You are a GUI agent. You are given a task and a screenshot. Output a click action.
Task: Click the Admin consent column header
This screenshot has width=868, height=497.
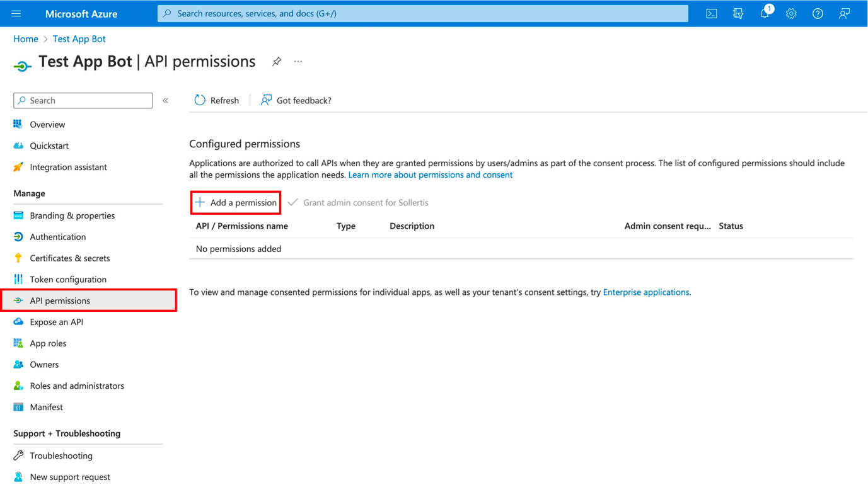pyautogui.click(x=668, y=226)
